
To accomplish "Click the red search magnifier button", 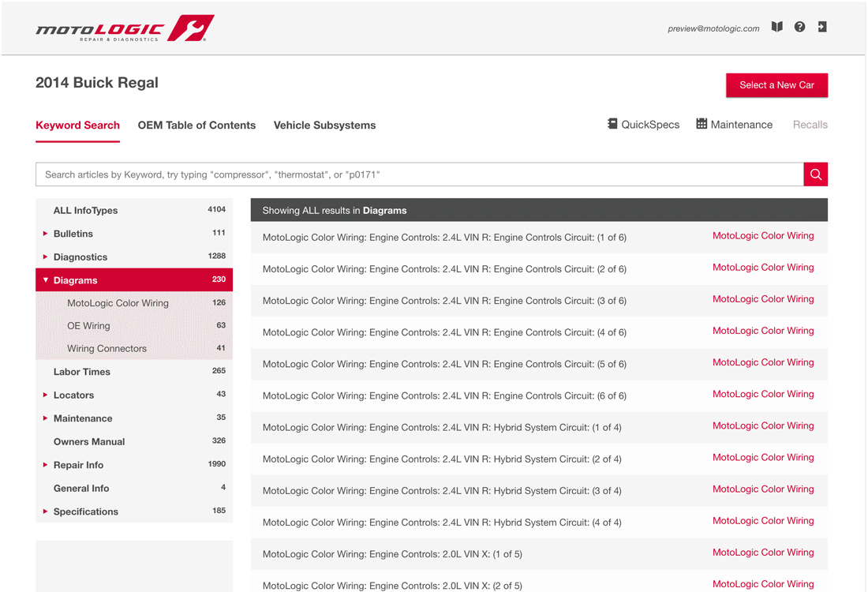I will (815, 174).
